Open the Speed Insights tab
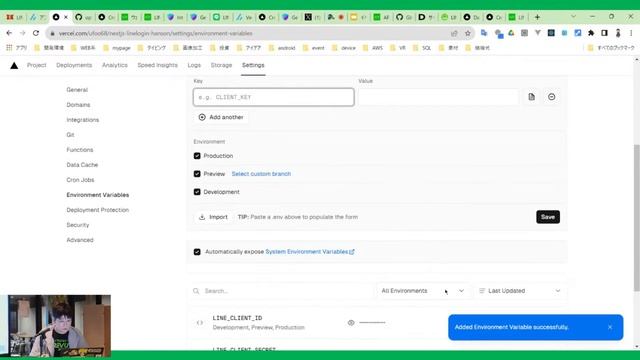 pos(157,65)
